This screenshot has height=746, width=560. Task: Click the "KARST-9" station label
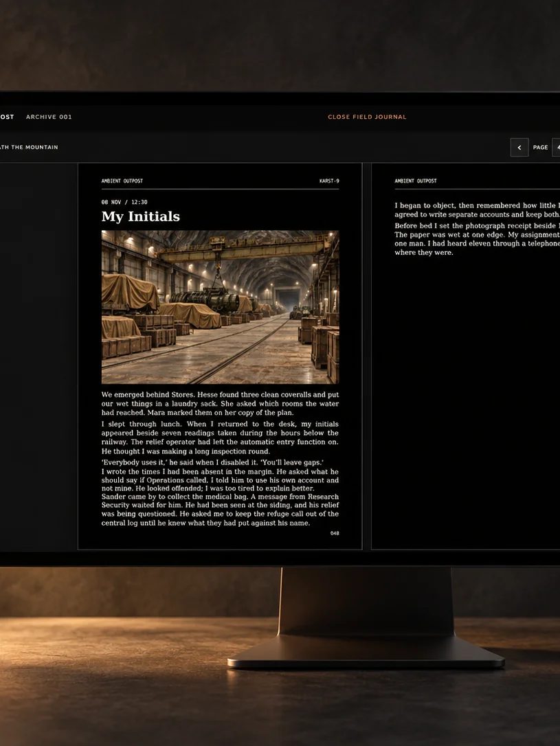pyautogui.click(x=329, y=181)
